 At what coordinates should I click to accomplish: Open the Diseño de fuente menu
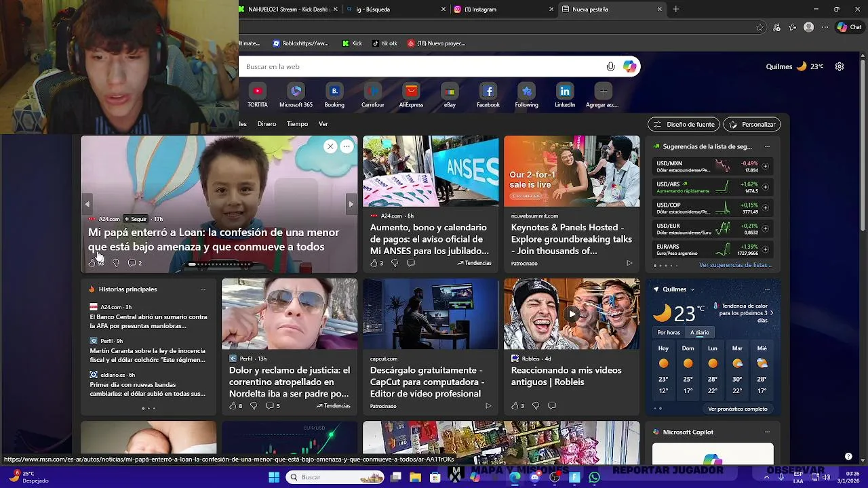[684, 125]
